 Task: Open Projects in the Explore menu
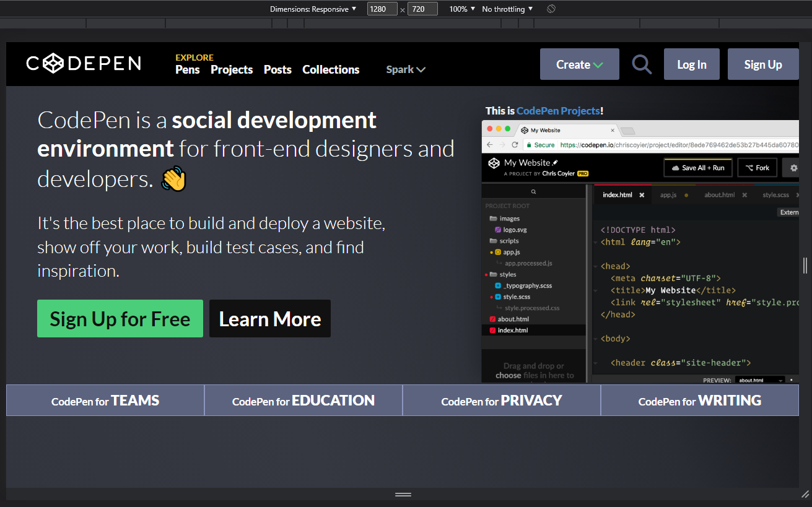[x=232, y=69]
